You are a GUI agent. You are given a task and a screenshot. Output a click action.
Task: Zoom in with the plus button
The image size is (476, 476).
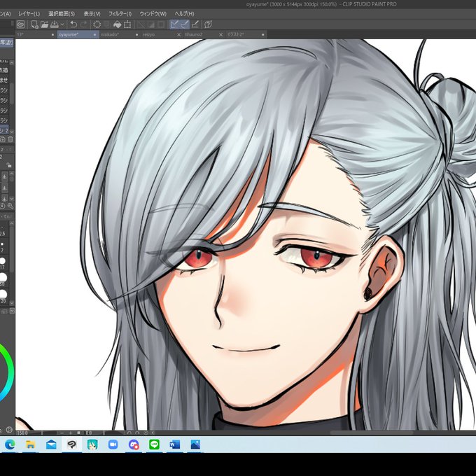(71, 433)
